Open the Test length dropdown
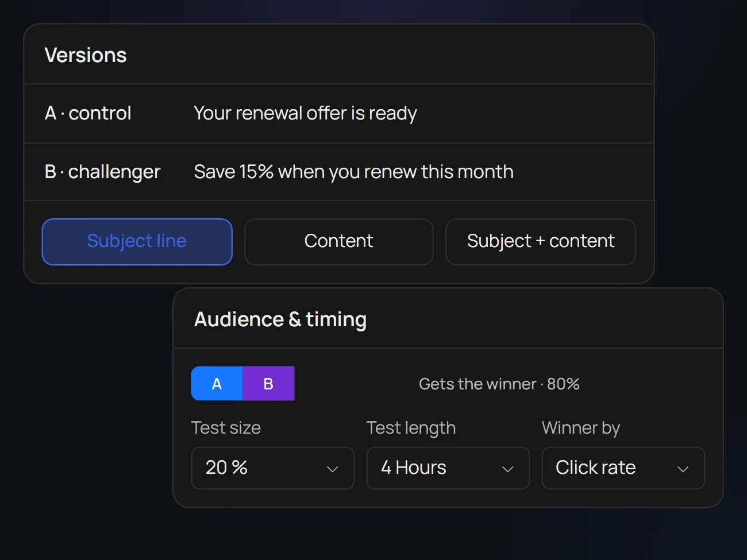Screen dimensions: 747x560 click(x=448, y=468)
